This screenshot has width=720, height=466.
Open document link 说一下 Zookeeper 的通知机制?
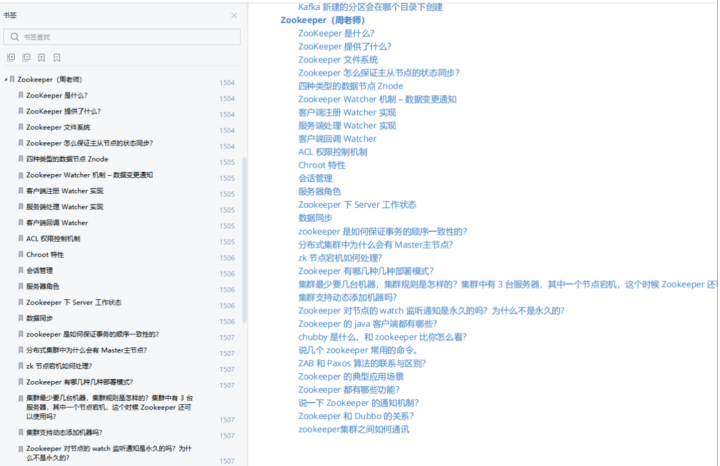point(359,403)
